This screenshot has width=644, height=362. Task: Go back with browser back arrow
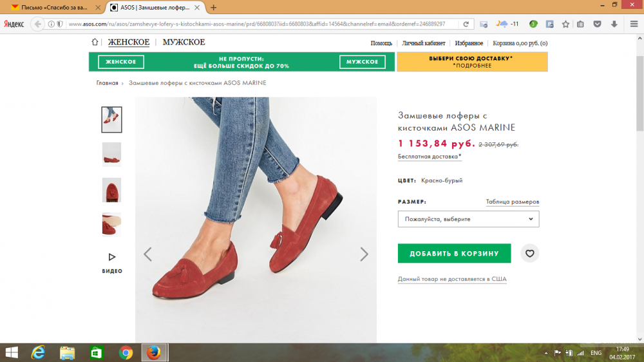(x=38, y=24)
